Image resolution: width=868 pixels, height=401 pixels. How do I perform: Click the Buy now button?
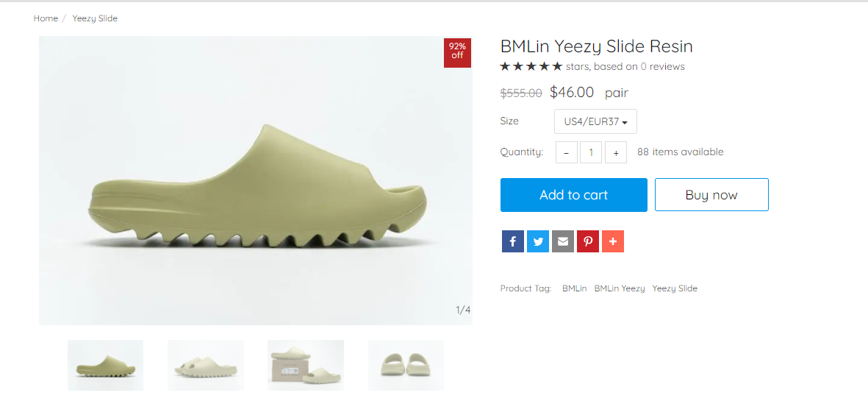[x=711, y=195]
